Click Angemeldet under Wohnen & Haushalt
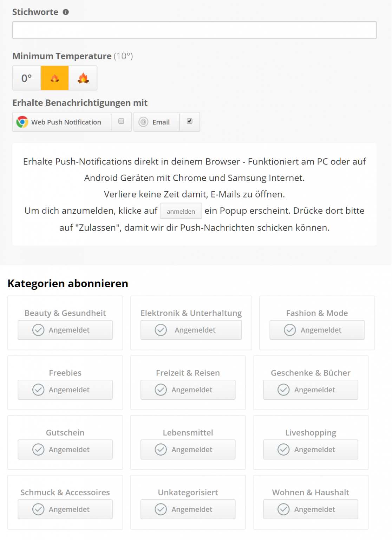This screenshot has width=392, height=540. click(311, 509)
